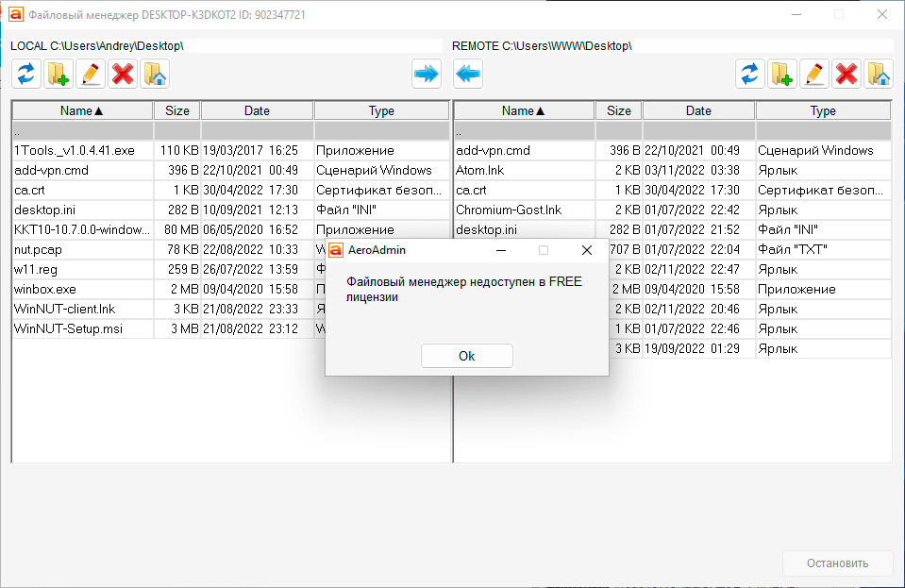Image resolution: width=905 pixels, height=588 pixels.
Task: Sort local files by Type column
Action: pyautogui.click(x=381, y=110)
